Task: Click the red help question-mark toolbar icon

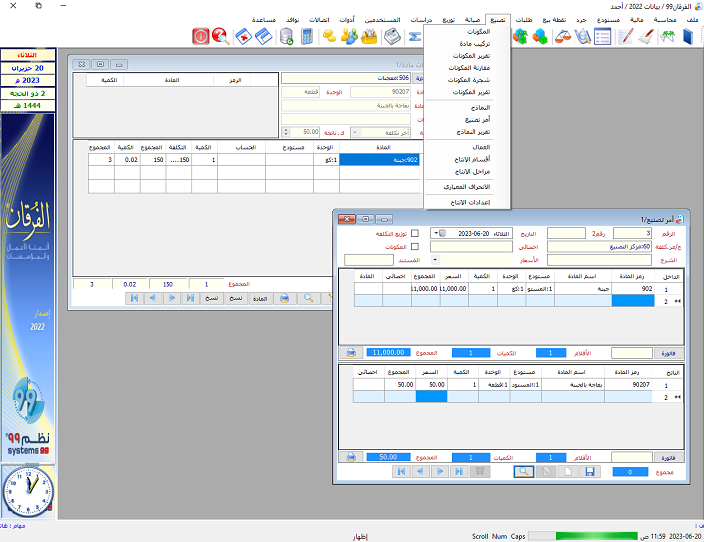Action: click(x=221, y=37)
